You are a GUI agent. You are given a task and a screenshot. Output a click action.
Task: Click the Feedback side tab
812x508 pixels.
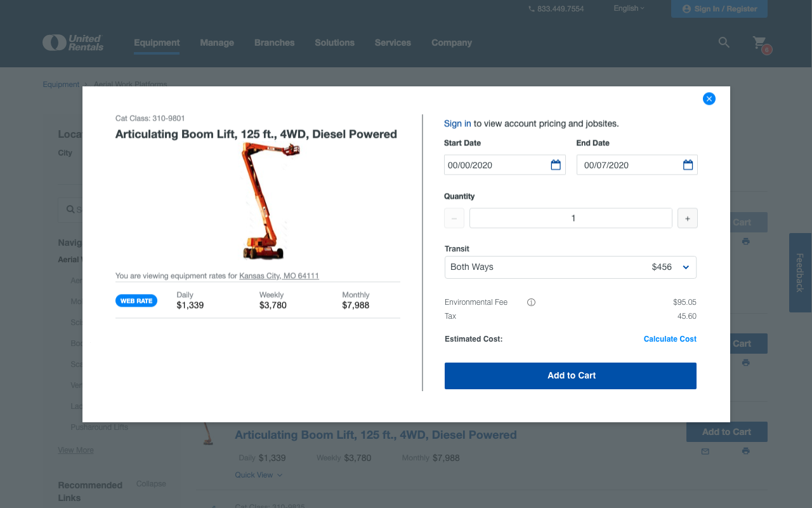(800, 272)
